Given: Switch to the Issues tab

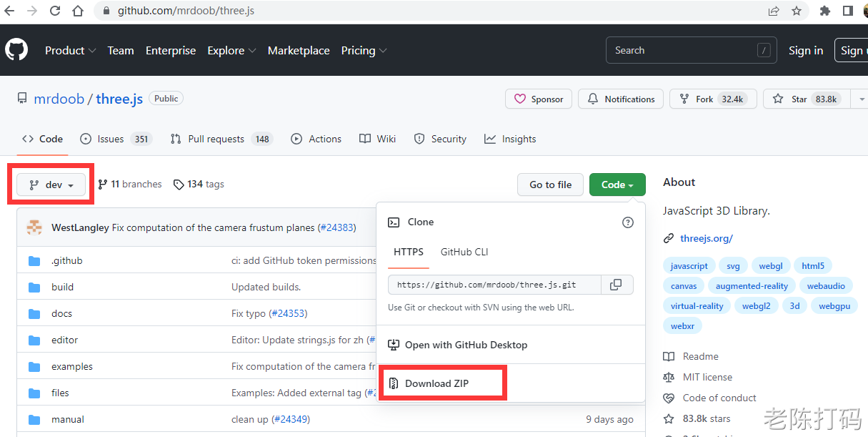Looking at the screenshot, I should pos(110,139).
